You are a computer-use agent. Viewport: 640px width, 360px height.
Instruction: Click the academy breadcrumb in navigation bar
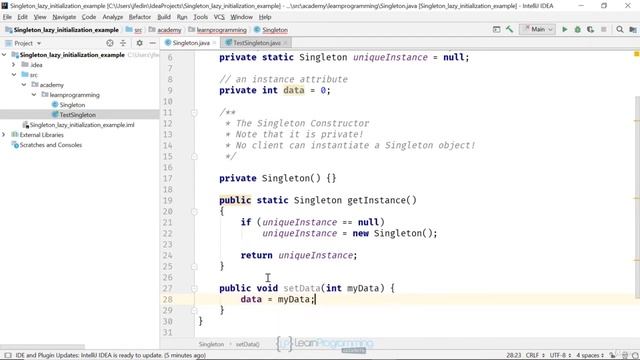coord(165,30)
